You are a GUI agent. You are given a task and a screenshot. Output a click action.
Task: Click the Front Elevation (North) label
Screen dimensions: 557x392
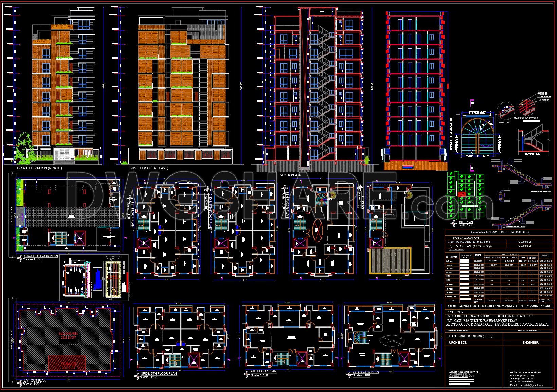pyautogui.click(x=40, y=168)
